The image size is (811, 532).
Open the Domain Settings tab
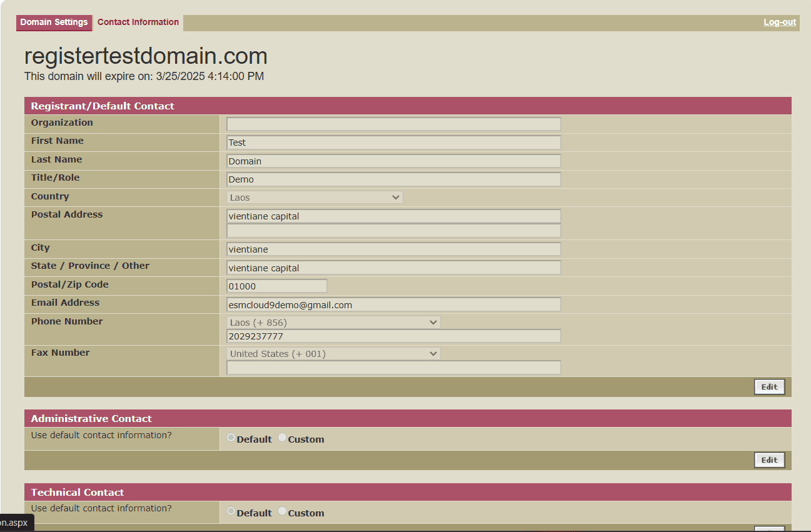[54, 23]
